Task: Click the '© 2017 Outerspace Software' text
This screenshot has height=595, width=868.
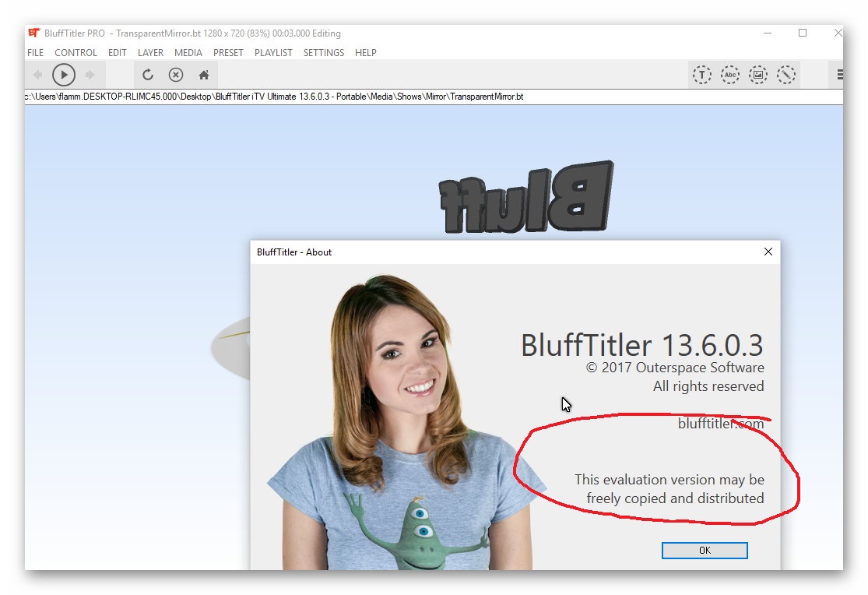Action: [x=676, y=368]
